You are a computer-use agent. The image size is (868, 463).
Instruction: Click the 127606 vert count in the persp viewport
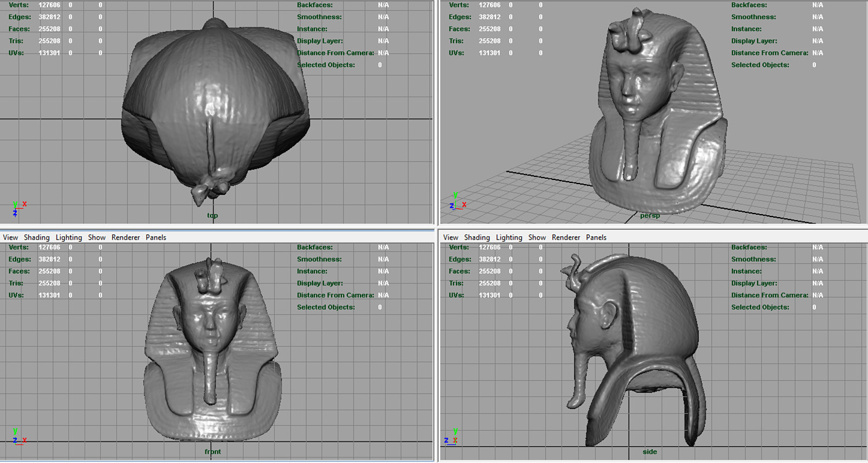(490, 5)
